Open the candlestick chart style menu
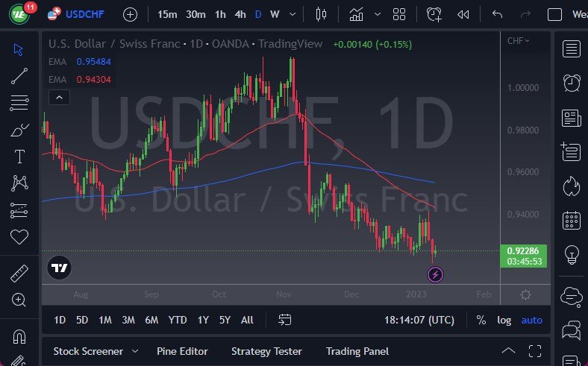The width and height of the screenshot is (588, 366). point(321,15)
